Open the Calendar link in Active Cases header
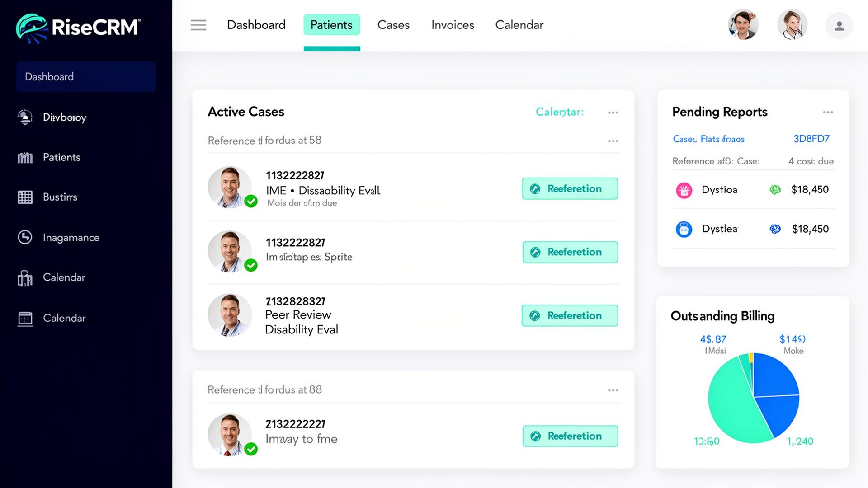Screen dimensions: 868x488 click(559, 112)
